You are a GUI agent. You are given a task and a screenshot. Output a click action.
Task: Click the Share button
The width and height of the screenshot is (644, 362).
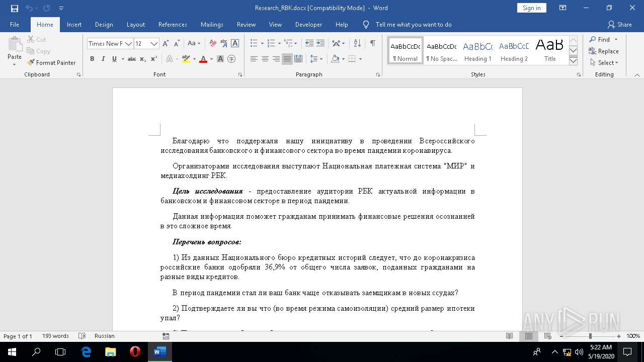[619, 25]
